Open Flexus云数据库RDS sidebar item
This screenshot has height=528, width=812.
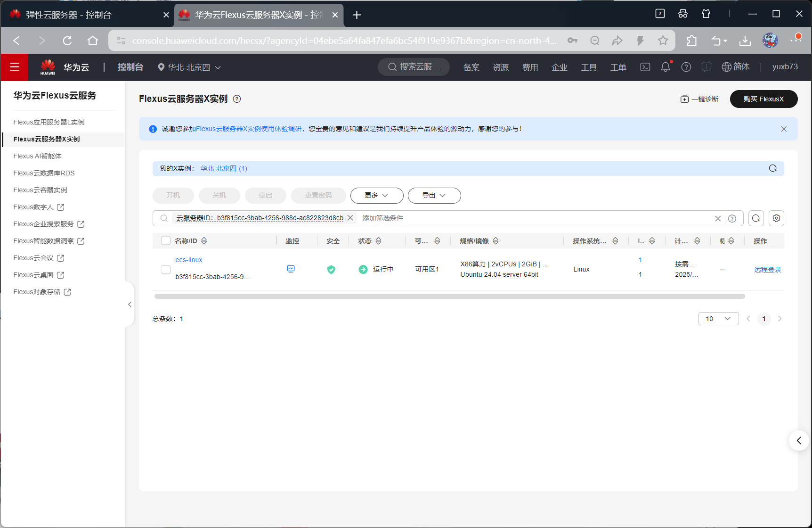pos(44,173)
